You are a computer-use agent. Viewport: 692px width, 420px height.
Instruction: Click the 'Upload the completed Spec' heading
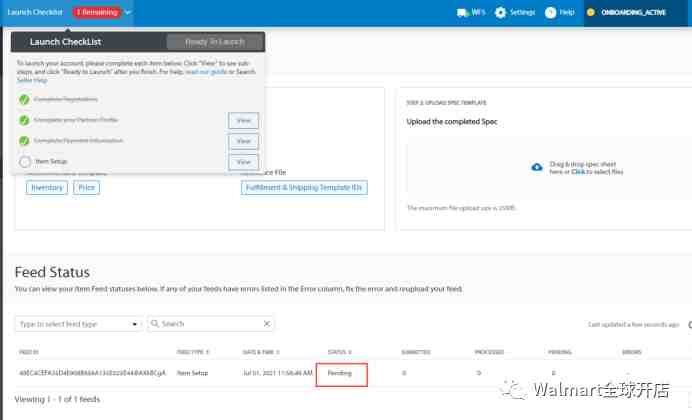(452, 122)
